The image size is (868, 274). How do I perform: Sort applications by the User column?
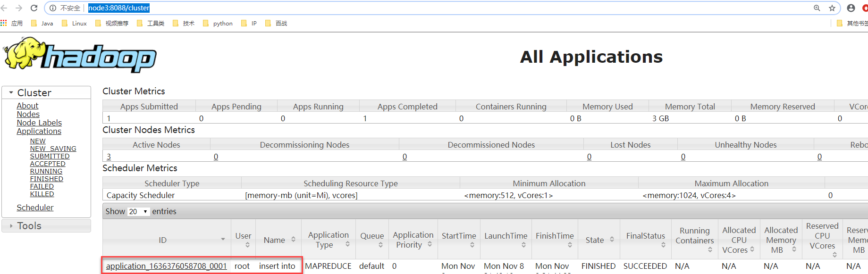[x=247, y=245]
